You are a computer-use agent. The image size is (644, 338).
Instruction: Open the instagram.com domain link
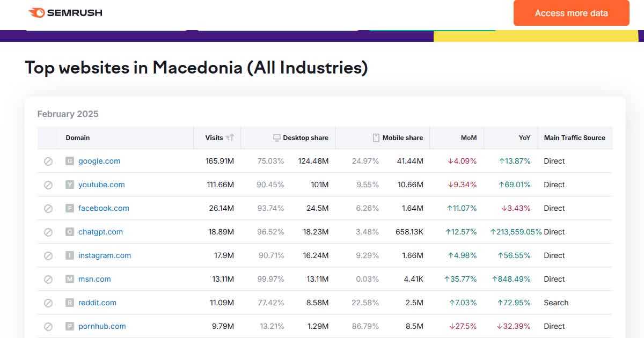[x=105, y=255]
